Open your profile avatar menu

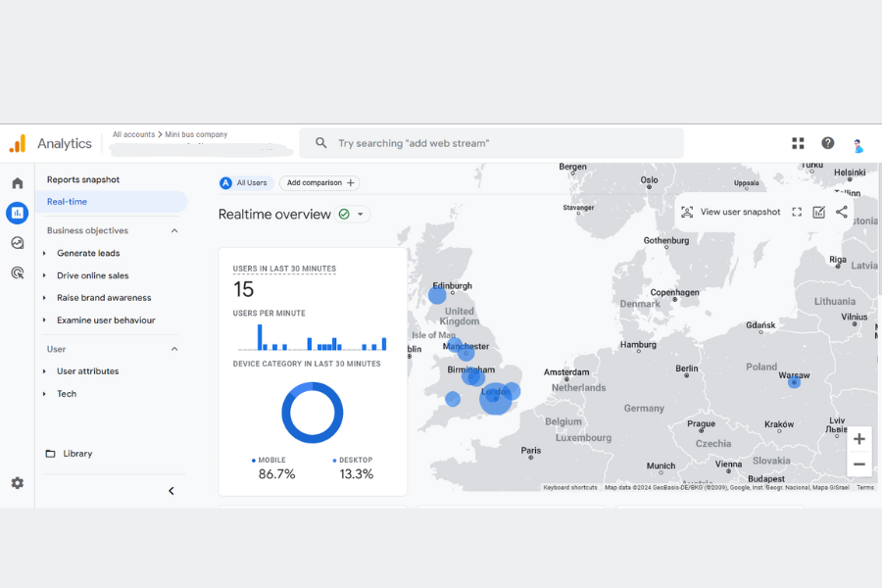(857, 142)
